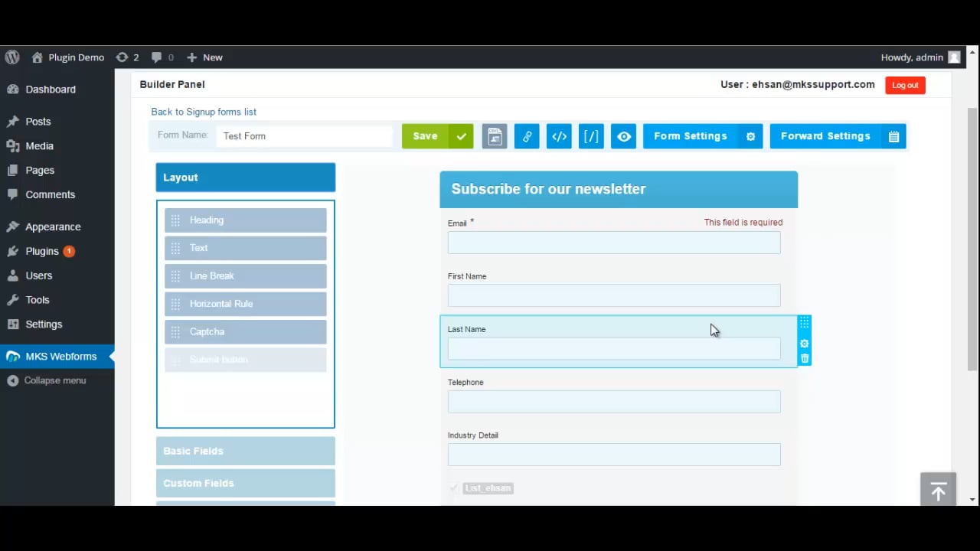Expand the Basic Fields panel

click(x=246, y=451)
